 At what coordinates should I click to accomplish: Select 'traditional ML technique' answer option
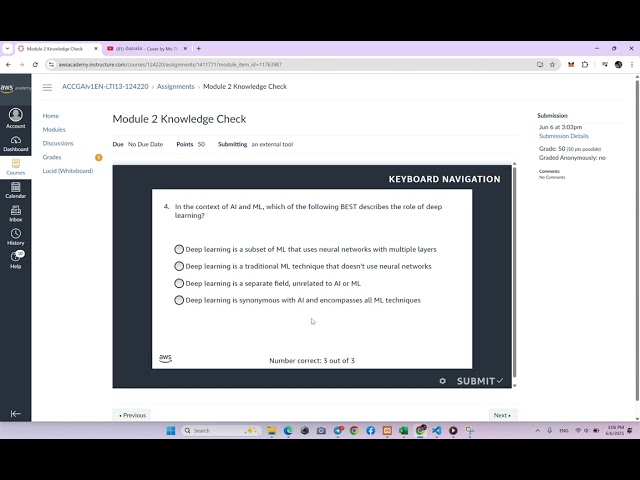[179, 266]
